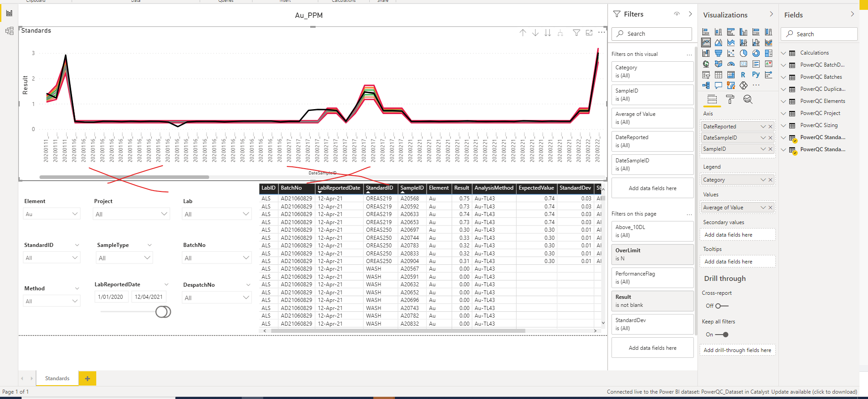868x399 pixels.
Task: Open the filter funnel icon on the chart
Action: coord(577,33)
